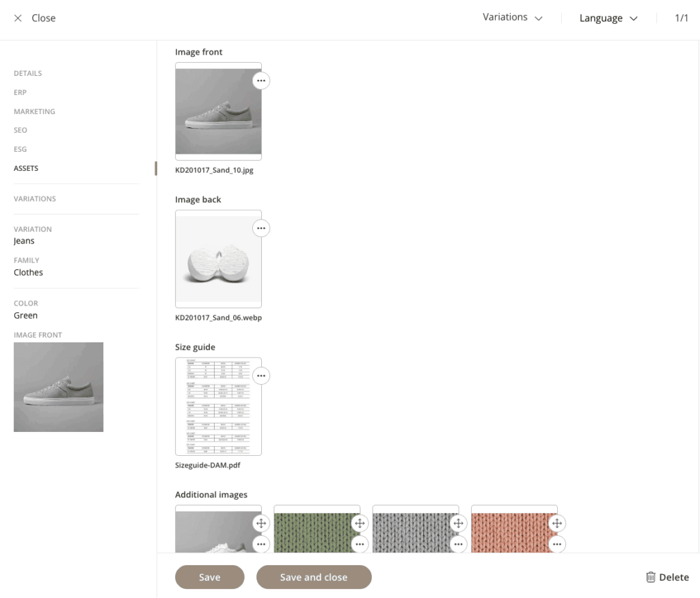Switch to the Marketing section
Viewport: 700px width, 598px height.
(34, 111)
